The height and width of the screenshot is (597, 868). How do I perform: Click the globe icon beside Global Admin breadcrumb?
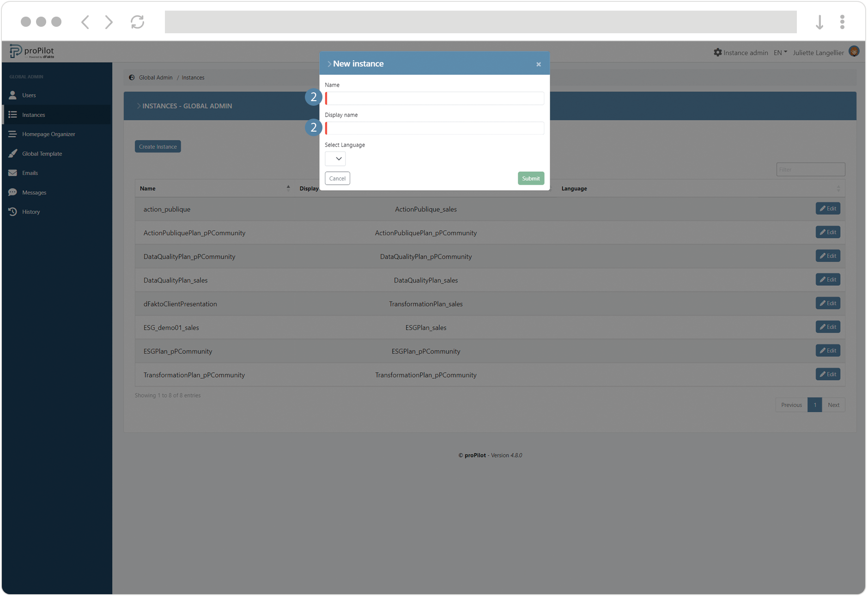pos(132,77)
